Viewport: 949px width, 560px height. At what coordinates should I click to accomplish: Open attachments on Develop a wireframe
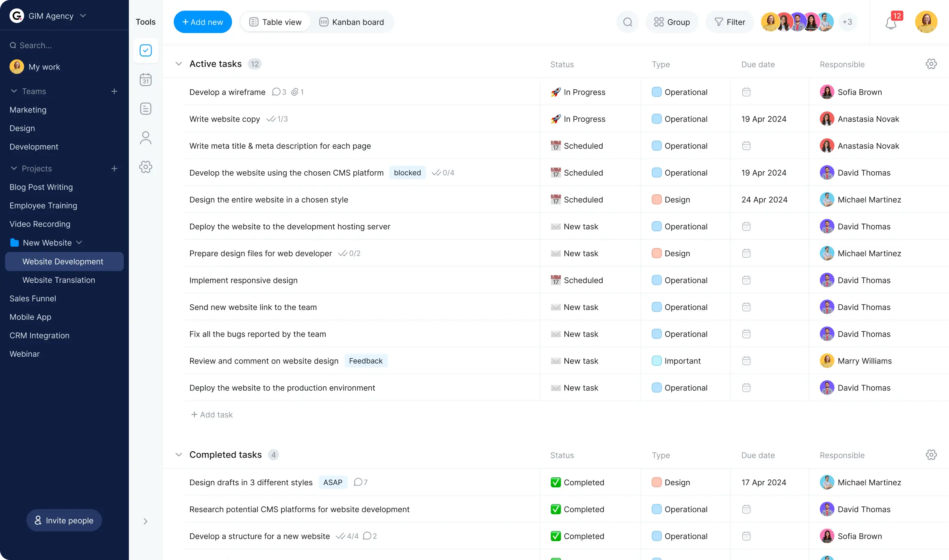coord(297,92)
